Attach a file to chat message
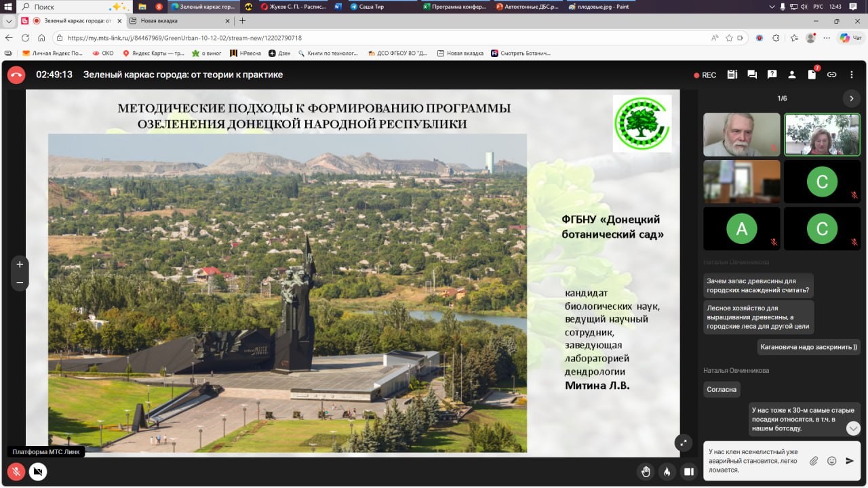The width and height of the screenshot is (868, 488). coord(814,461)
